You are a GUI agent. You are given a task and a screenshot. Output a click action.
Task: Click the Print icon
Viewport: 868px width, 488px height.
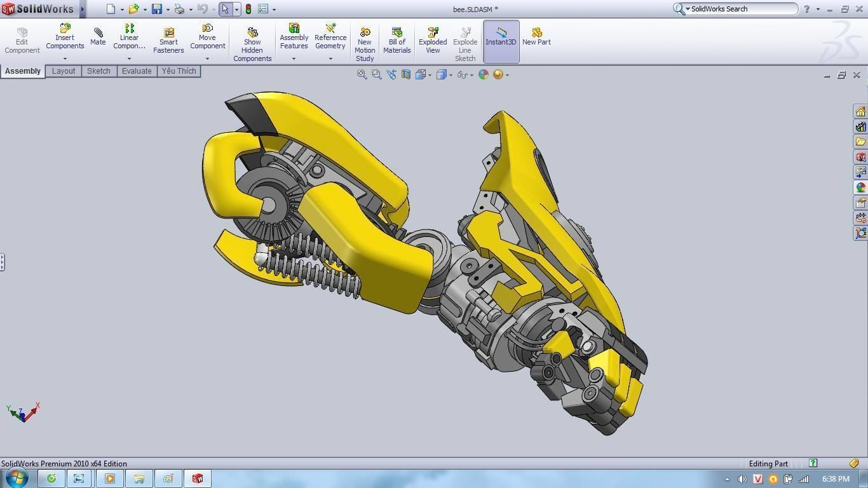coord(179,9)
